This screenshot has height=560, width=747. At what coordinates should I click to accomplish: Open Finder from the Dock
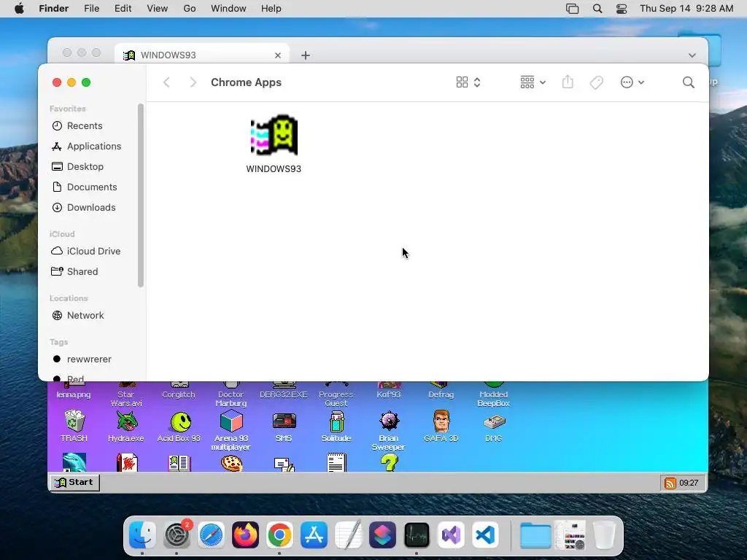(142, 534)
